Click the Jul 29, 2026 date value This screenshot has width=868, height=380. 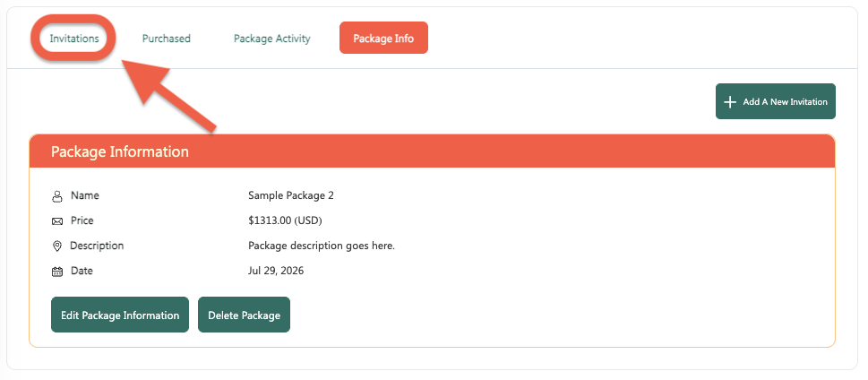coord(276,271)
